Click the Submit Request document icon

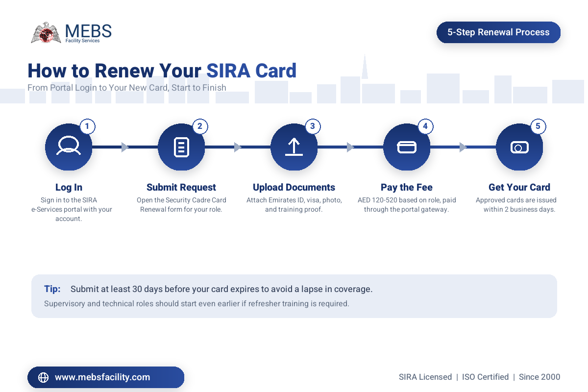click(181, 147)
